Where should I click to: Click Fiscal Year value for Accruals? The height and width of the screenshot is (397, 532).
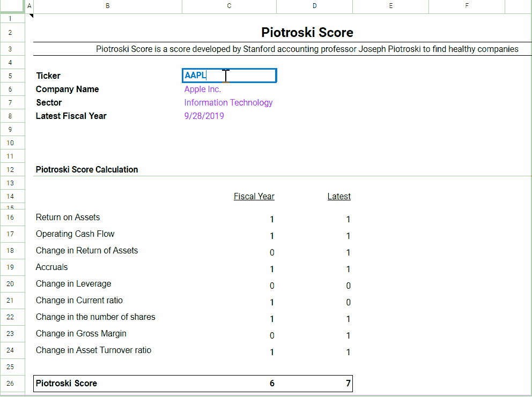tap(272, 269)
